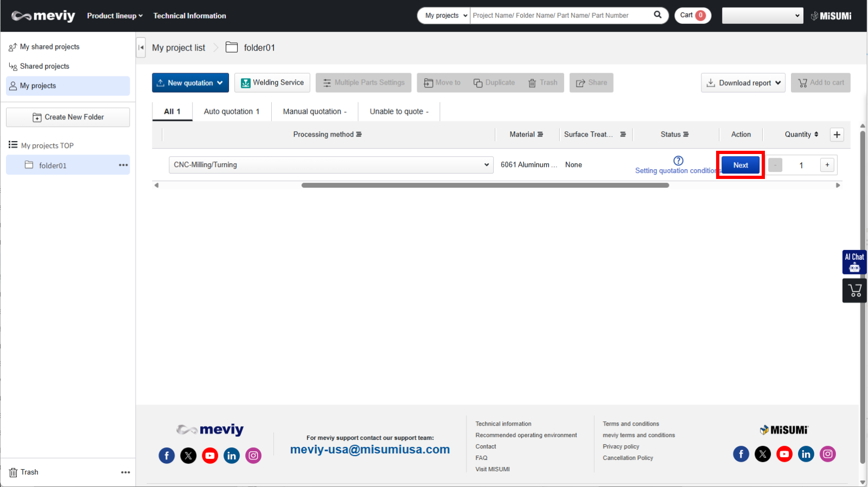Click the floating cart icon
This screenshot has height=487, width=868.
click(854, 291)
